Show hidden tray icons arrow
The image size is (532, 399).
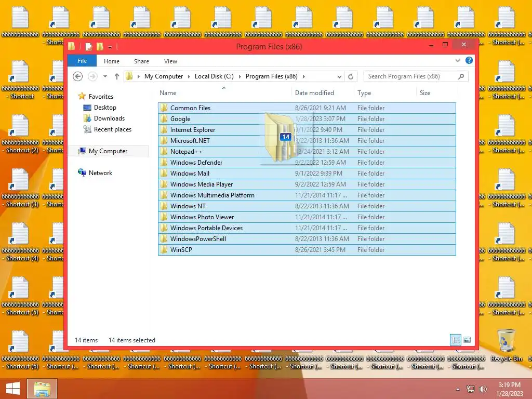point(458,389)
